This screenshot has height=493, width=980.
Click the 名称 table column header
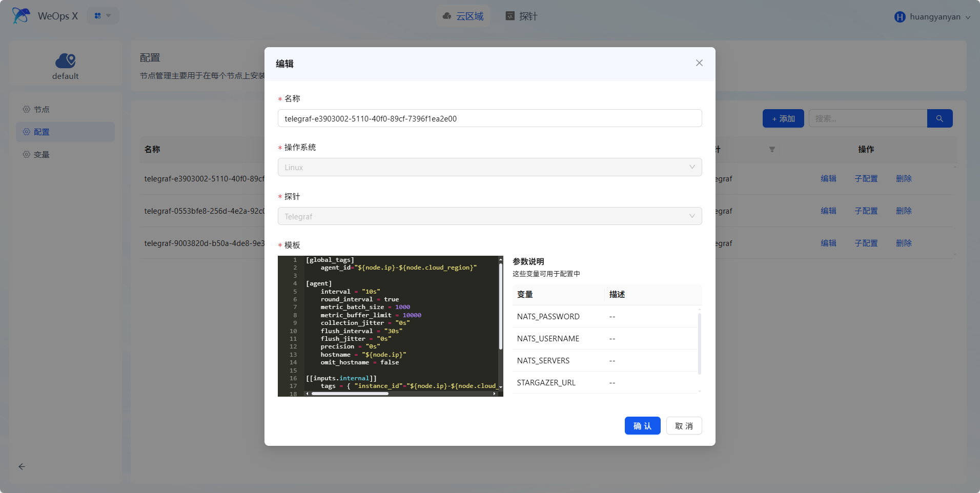pos(152,150)
